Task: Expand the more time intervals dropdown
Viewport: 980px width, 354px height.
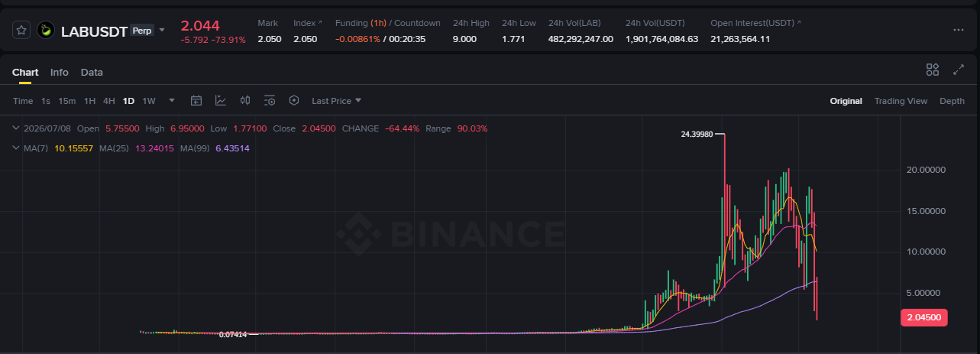Action: coord(172,100)
